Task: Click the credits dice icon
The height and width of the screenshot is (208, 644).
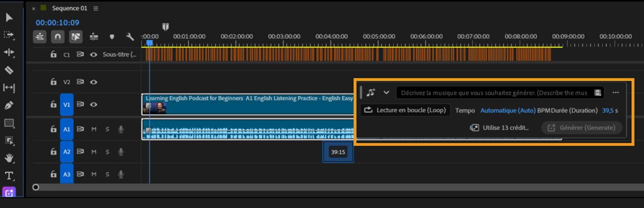Action: 474,128
